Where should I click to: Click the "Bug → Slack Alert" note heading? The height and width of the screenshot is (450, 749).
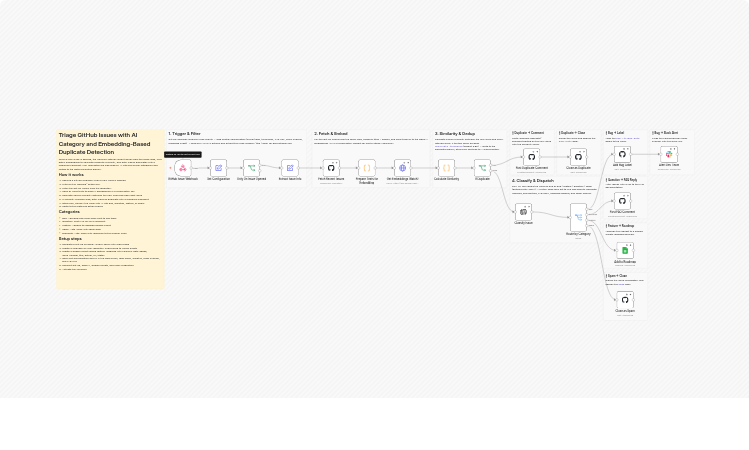[x=665, y=133]
